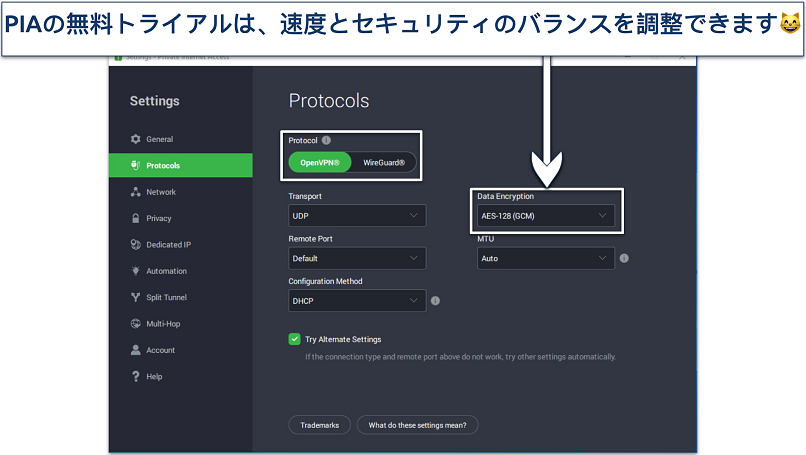Click the info icon next to Protocol

click(x=326, y=141)
